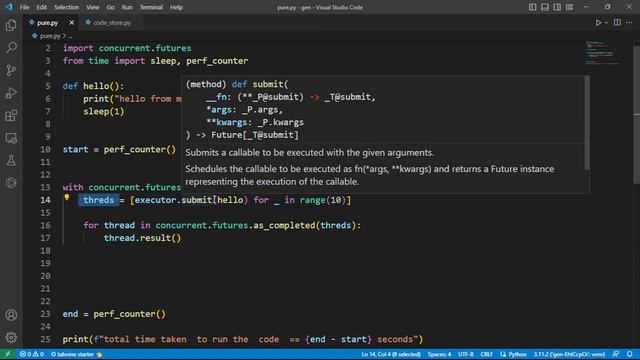Click the VS Code logo in title bar
The width and height of the screenshot is (640, 360).
(x=9, y=7)
